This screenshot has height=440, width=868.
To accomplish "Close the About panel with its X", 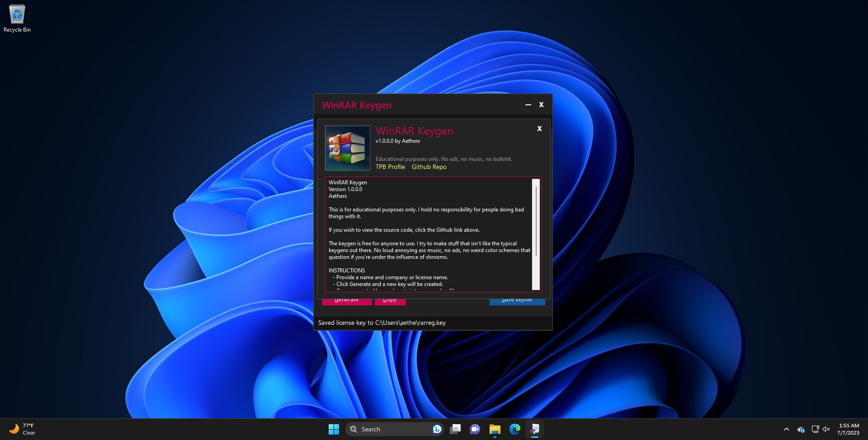I will [x=539, y=129].
